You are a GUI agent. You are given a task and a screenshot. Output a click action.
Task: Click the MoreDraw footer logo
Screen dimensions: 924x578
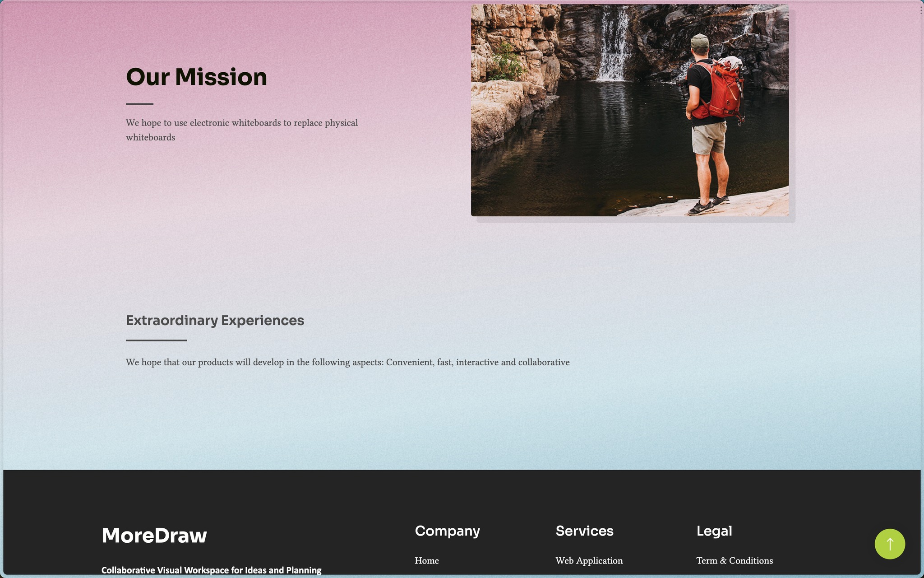point(154,536)
